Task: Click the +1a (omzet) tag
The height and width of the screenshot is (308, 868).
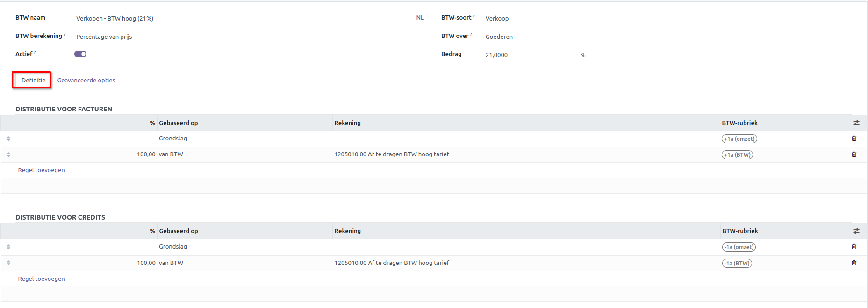Action: point(739,139)
